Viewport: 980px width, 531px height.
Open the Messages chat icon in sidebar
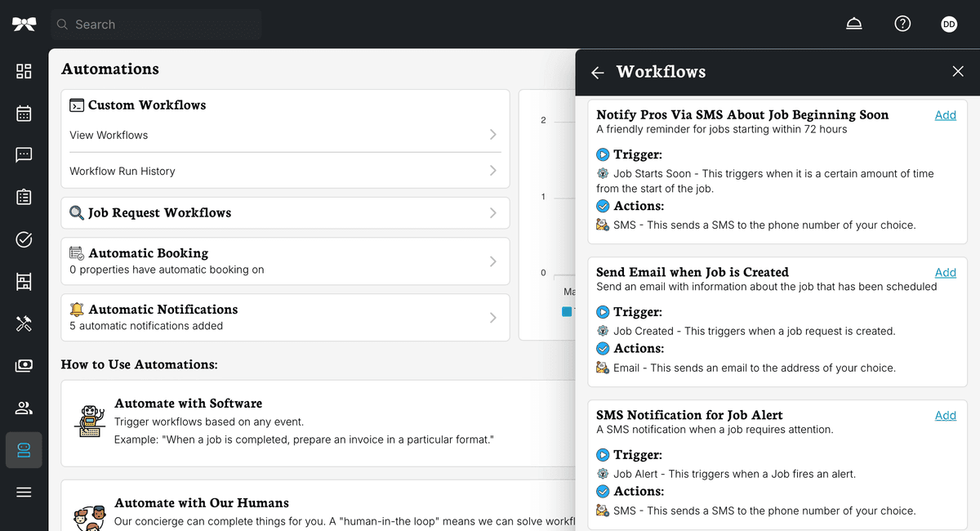click(x=24, y=155)
